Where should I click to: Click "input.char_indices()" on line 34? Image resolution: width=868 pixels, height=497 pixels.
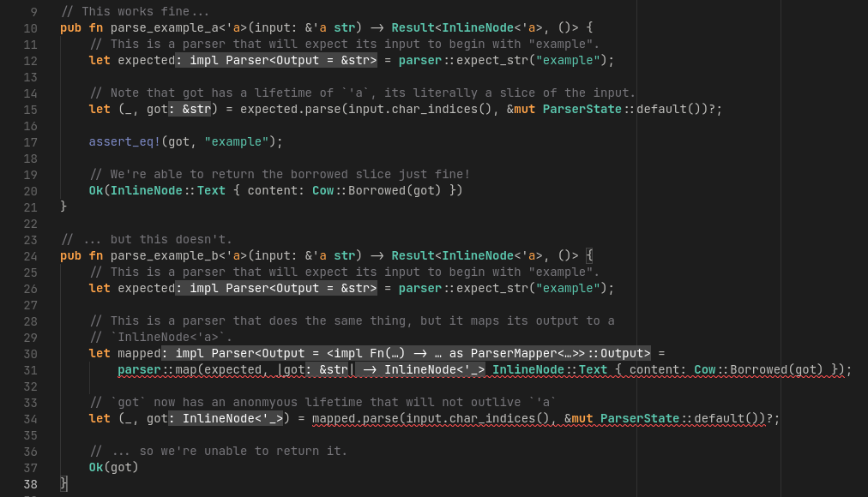pos(478,419)
